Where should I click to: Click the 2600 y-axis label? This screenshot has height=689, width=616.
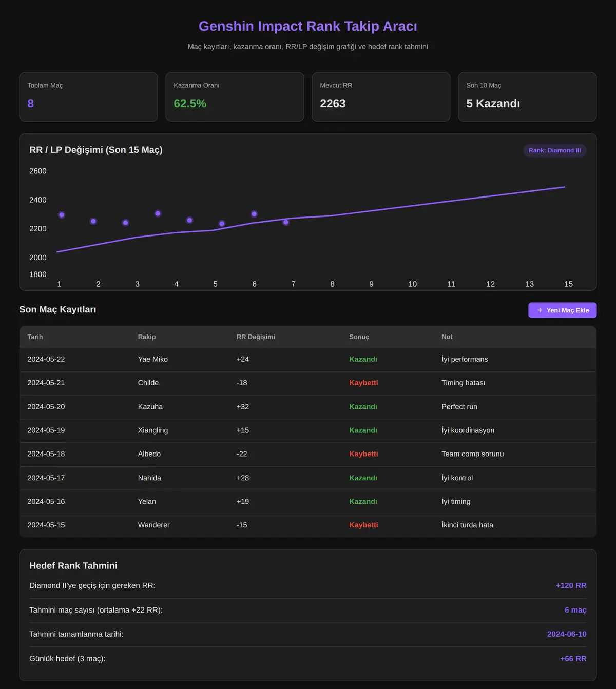pos(38,171)
